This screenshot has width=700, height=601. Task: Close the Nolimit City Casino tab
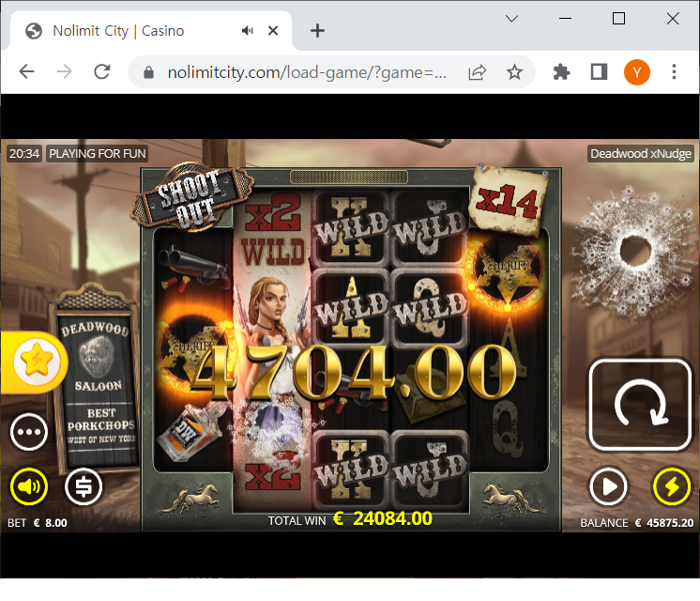pos(273,30)
